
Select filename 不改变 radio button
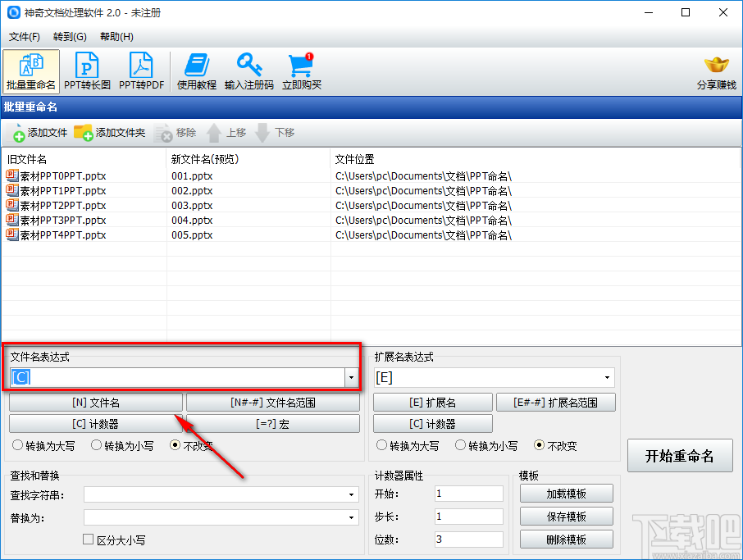[175, 445]
